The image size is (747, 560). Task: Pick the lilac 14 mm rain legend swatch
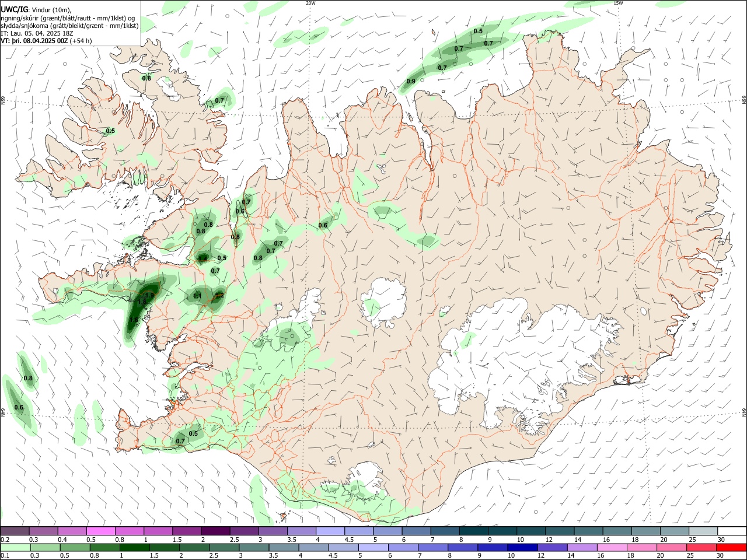(582, 548)
